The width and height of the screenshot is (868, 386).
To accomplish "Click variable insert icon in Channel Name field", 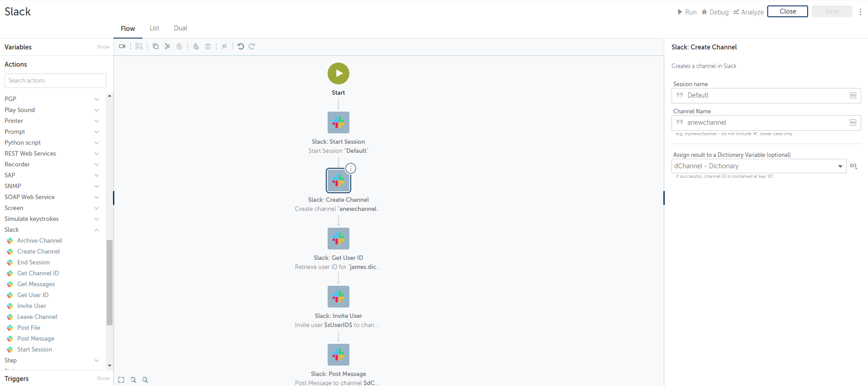I will pyautogui.click(x=853, y=122).
